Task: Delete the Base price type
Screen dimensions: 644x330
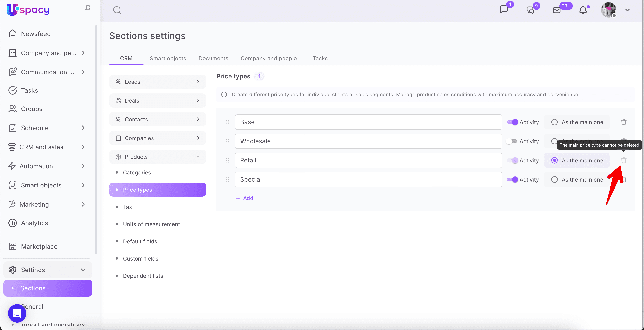Action: coord(624,122)
